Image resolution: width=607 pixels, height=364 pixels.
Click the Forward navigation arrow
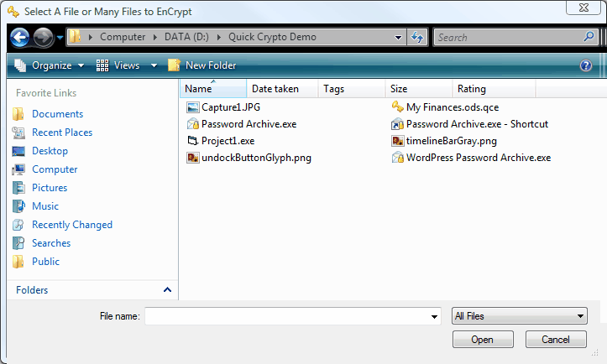pyautogui.click(x=43, y=38)
